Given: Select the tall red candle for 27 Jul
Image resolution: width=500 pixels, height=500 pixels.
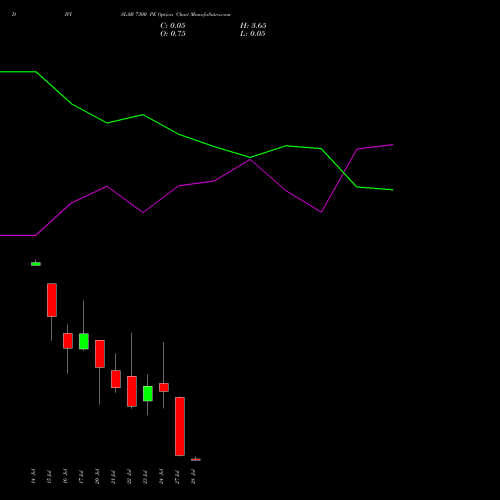Looking at the screenshot, I should (180, 426).
